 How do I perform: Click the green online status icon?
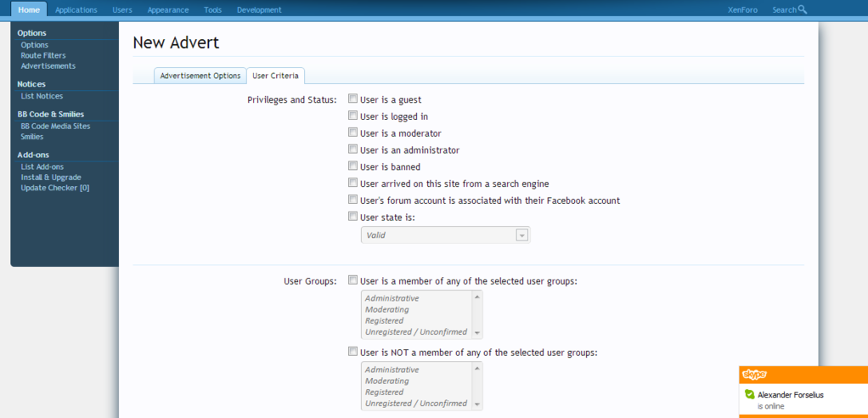click(x=749, y=395)
